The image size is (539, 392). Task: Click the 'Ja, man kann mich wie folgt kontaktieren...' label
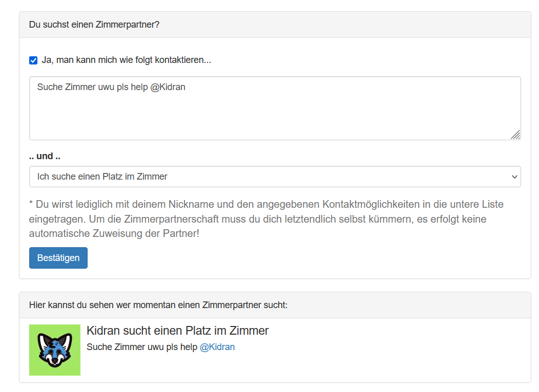[126, 60]
